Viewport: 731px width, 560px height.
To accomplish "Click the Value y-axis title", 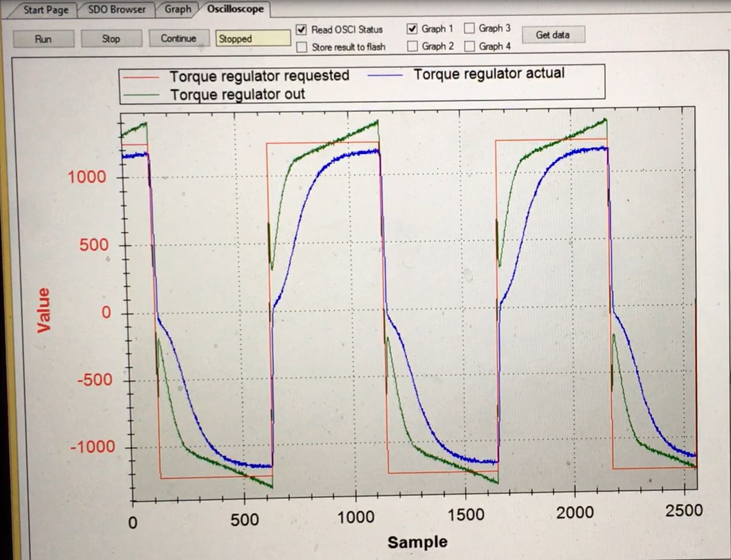I will (44, 310).
